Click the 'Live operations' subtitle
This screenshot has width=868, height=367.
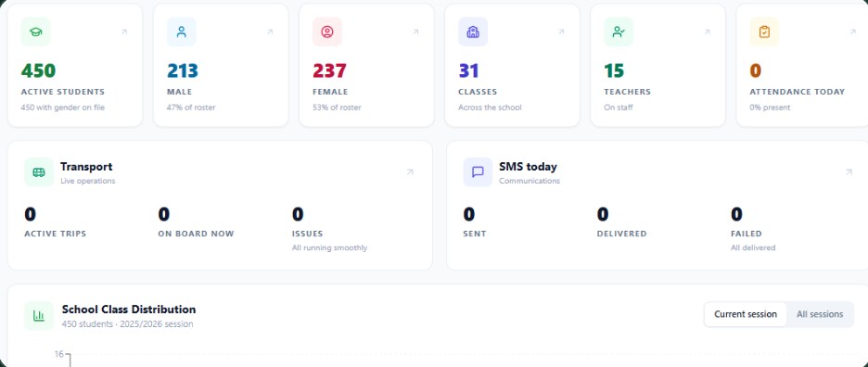pyautogui.click(x=88, y=181)
